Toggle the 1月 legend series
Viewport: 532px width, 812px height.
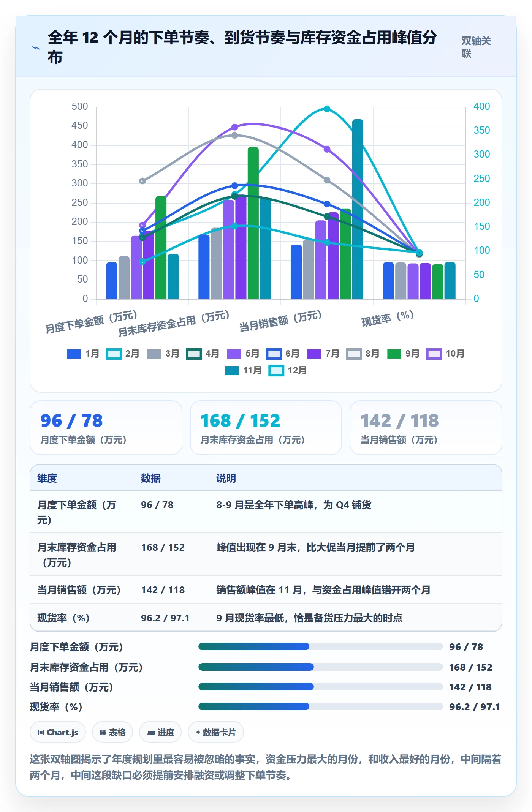83,354
